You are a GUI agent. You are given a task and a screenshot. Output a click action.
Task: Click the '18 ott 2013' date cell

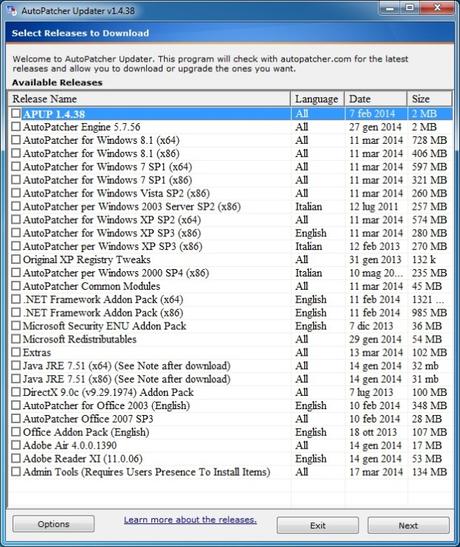coord(373,432)
